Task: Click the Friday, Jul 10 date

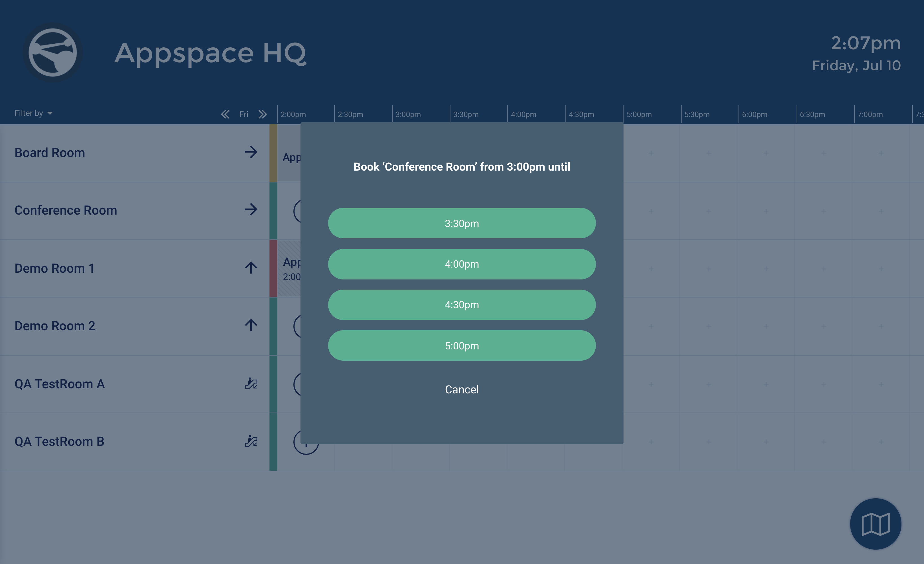Action: [856, 65]
